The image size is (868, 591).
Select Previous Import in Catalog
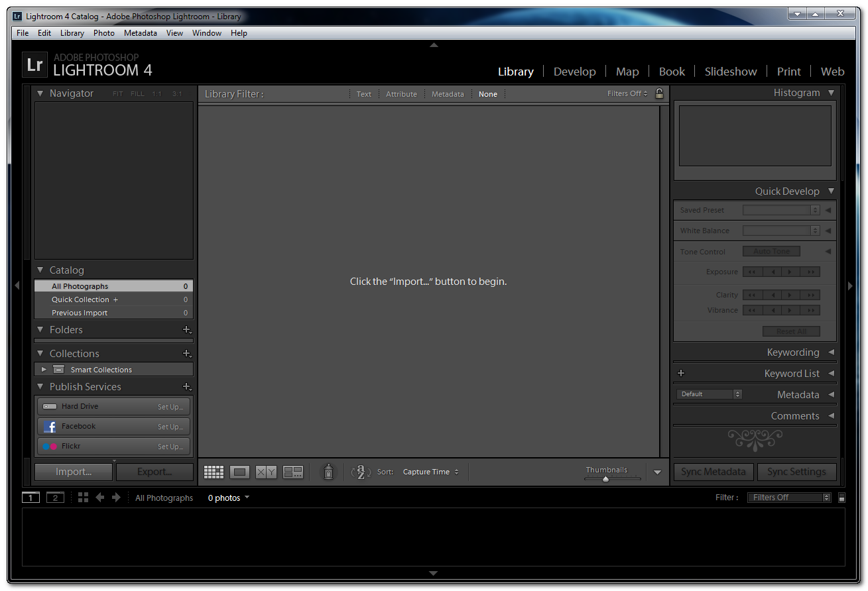pyautogui.click(x=114, y=313)
